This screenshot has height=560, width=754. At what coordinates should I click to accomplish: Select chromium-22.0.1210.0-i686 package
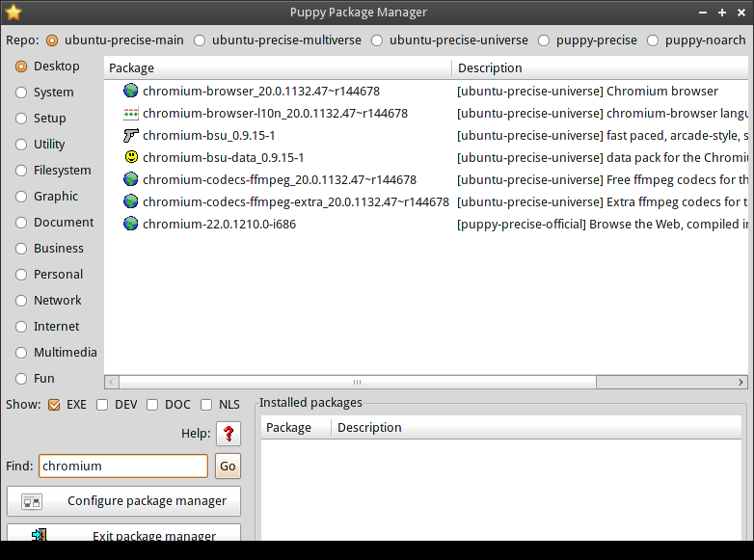pyautogui.click(x=219, y=224)
